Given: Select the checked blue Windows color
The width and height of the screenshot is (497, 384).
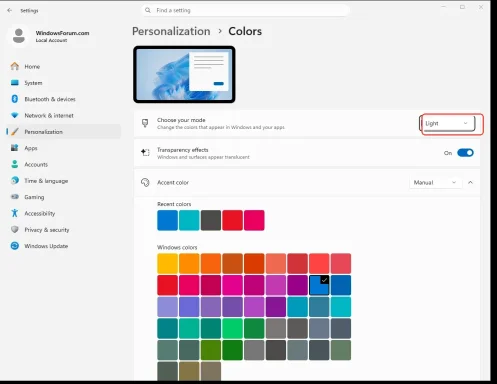Looking at the screenshot, I should [319, 285].
